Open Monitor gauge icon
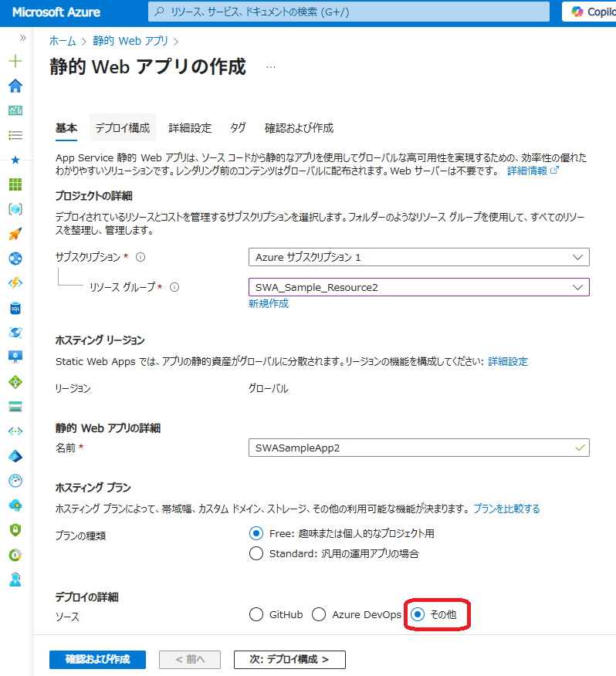Image resolution: width=616 pixels, height=676 pixels. click(x=15, y=481)
